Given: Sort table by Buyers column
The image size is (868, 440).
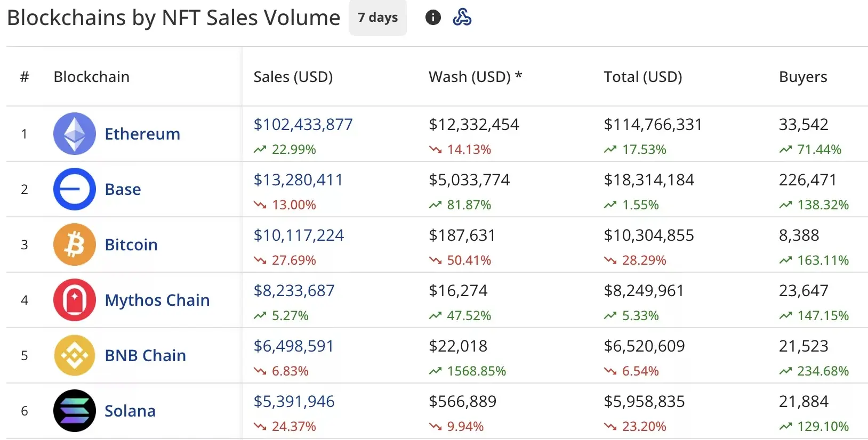Looking at the screenshot, I should pos(802,77).
